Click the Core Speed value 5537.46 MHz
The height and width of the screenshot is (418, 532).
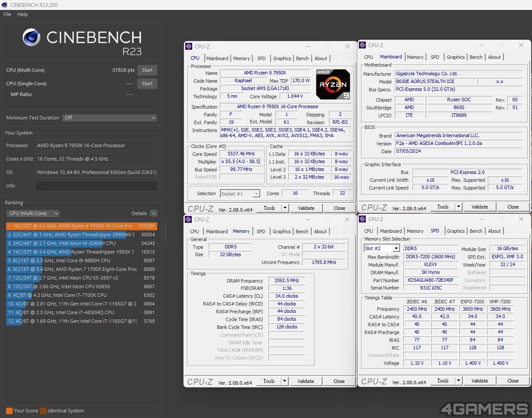pyautogui.click(x=242, y=154)
